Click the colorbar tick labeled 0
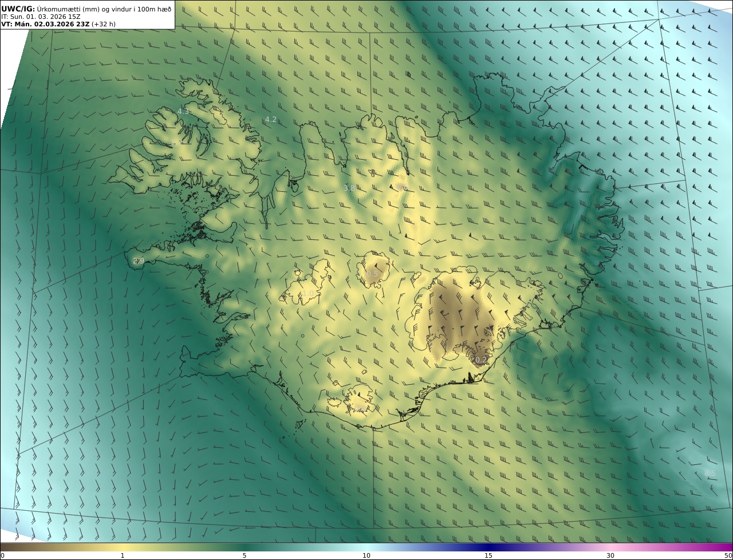This screenshot has height=560, width=733. pos(2,555)
